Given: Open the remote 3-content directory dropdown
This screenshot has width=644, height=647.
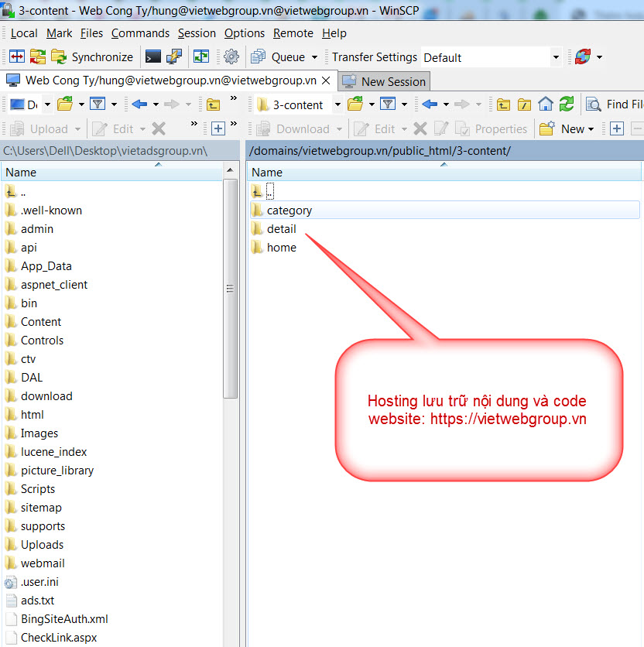Looking at the screenshot, I should (337, 104).
